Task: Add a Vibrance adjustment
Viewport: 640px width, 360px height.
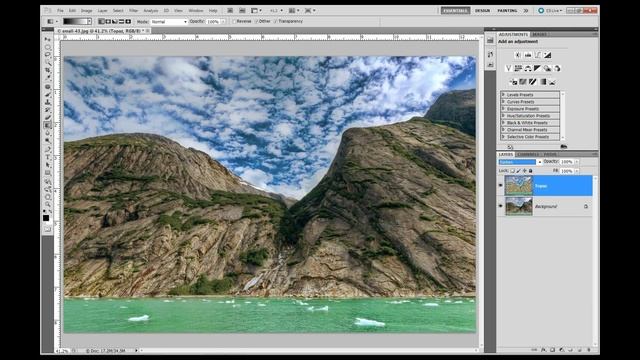Action: pyautogui.click(x=508, y=69)
